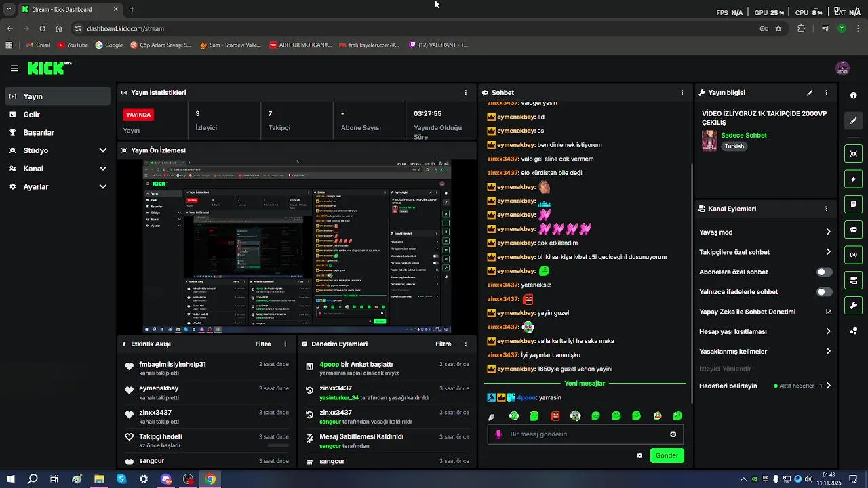Click the green Gönder send button

point(667,455)
